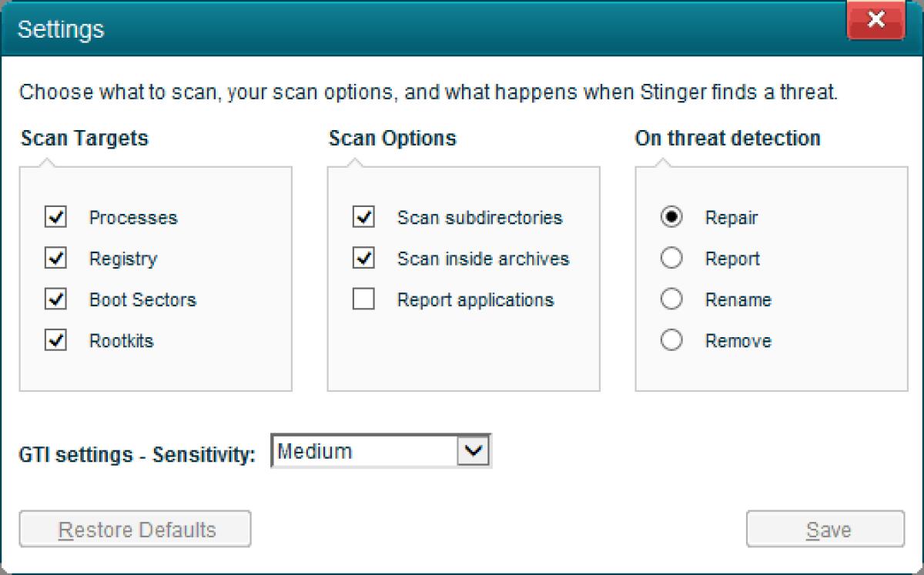Click the Scan Targets section heading
The height and width of the screenshot is (575, 924).
(x=83, y=139)
